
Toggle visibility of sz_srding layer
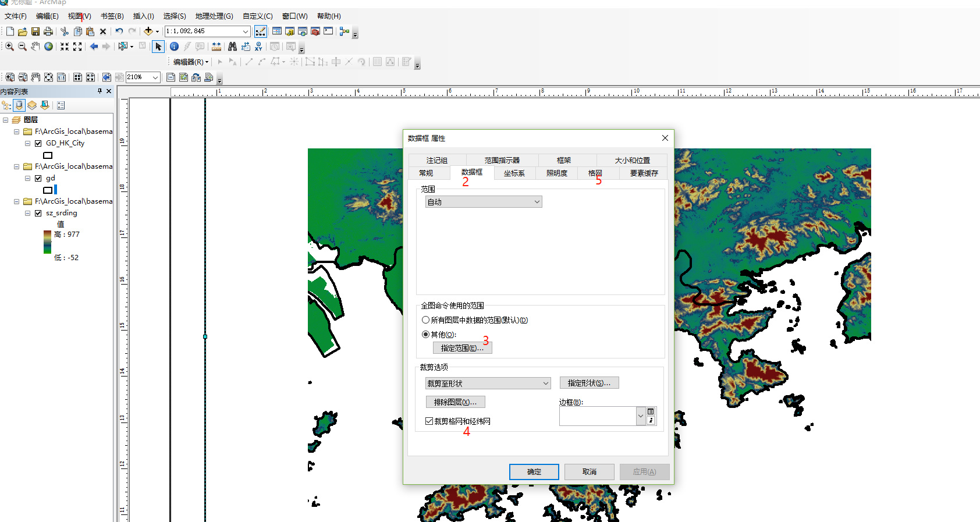(38, 213)
